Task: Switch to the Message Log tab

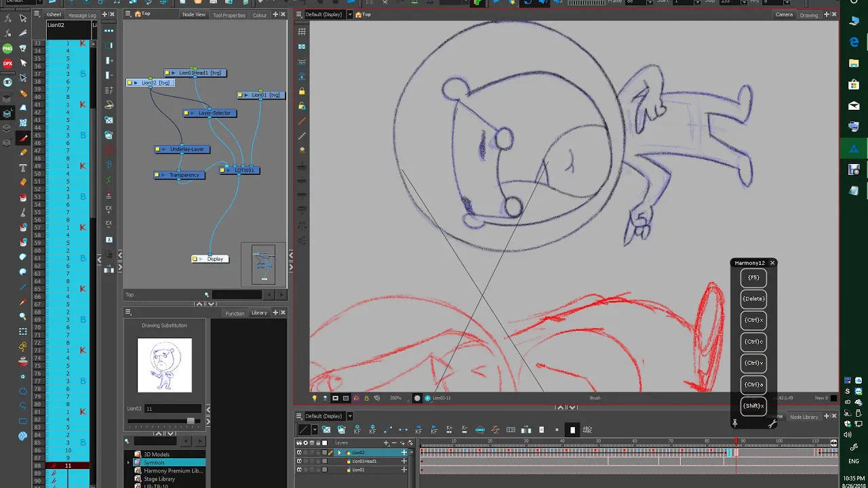Action: tap(82, 15)
